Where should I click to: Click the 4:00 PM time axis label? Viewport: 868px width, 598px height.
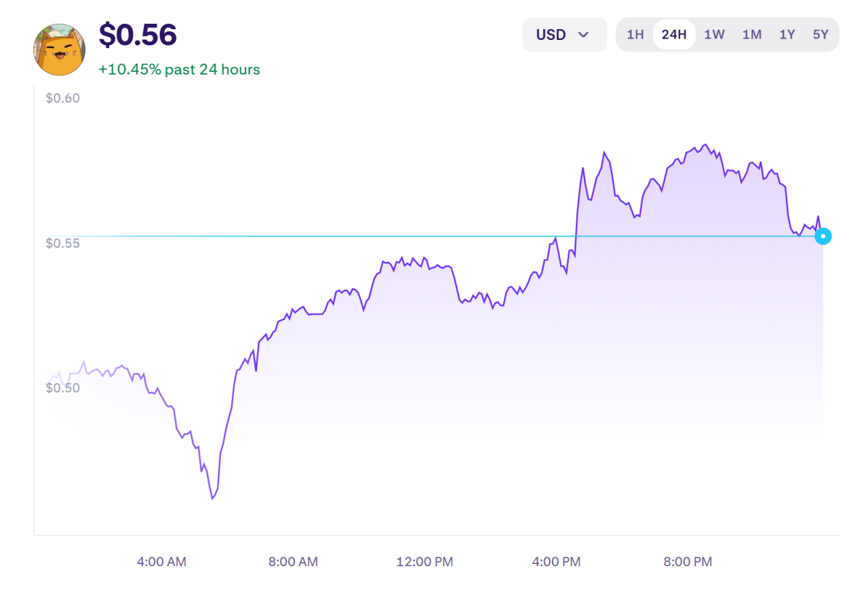point(556,562)
